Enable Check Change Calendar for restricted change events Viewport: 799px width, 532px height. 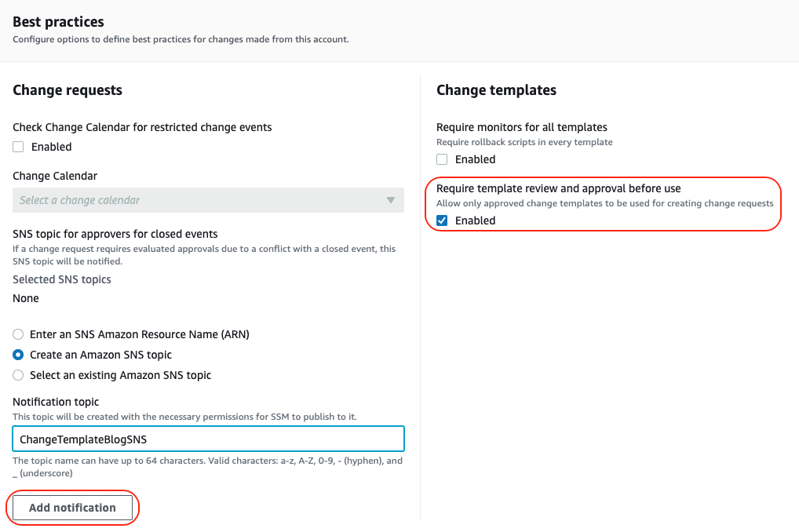(17, 146)
